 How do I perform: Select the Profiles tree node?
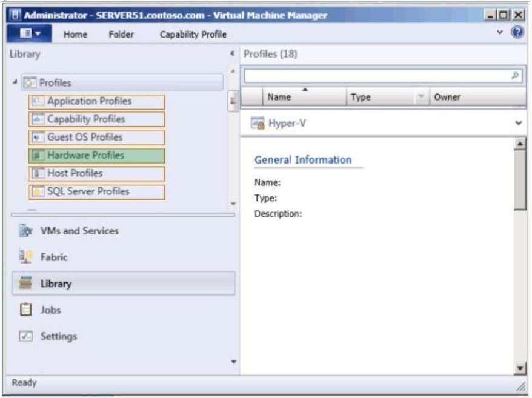point(122,82)
